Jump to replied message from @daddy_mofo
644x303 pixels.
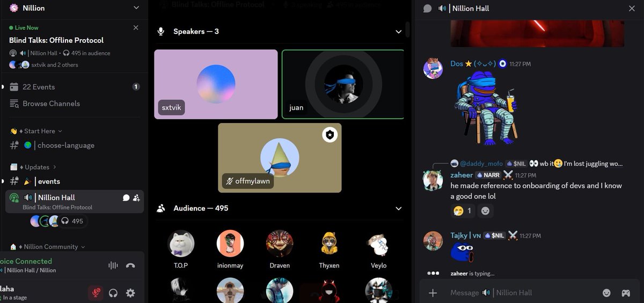537,163
